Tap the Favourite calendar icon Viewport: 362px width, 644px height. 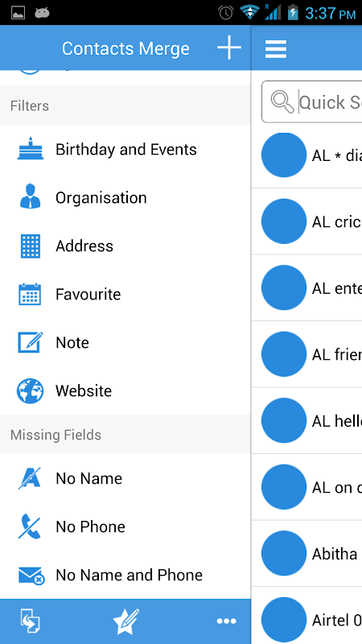tap(30, 294)
